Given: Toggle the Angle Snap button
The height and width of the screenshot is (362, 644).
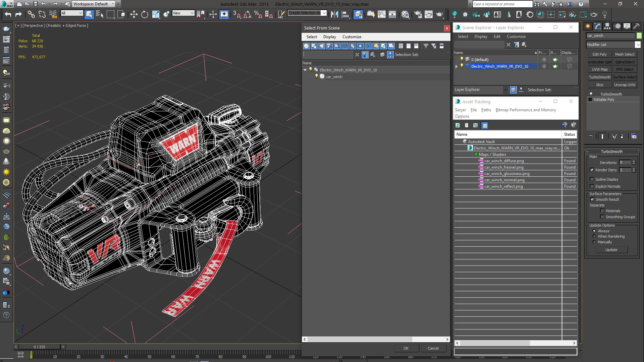Looking at the screenshot, I should coord(248,14).
